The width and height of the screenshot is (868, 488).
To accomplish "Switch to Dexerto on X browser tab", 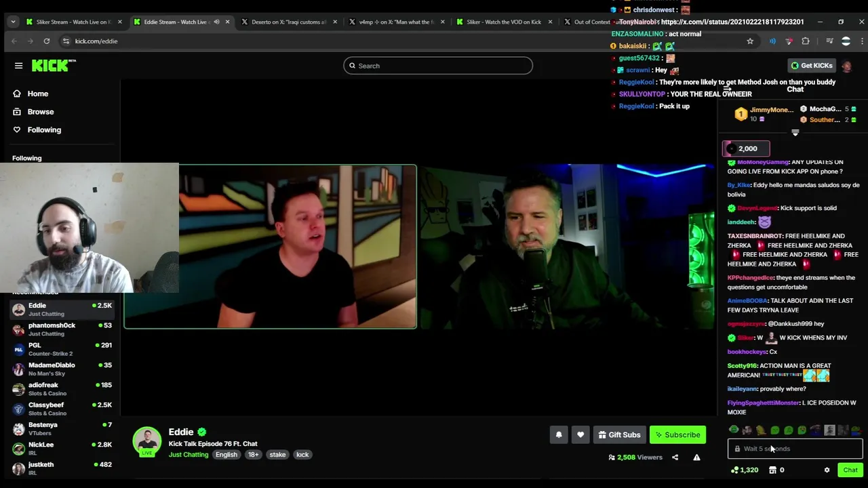I will (288, 22).
